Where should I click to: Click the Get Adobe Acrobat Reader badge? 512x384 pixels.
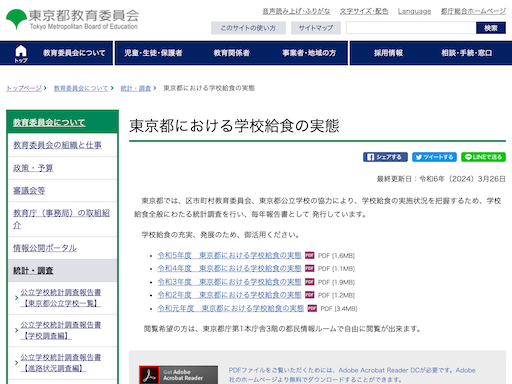[x=179, y=375]
